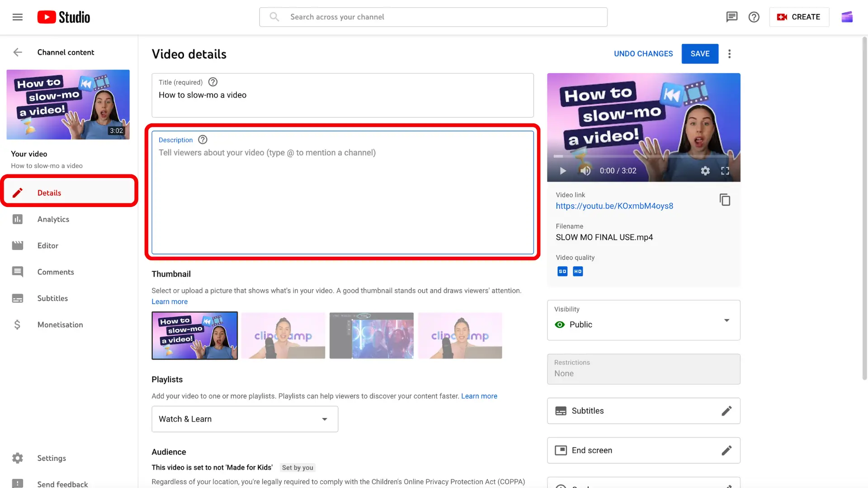This screenshot has width=868, height=488.
Task: Toggle fullscreen on video preview
Action: click(726, 171)
